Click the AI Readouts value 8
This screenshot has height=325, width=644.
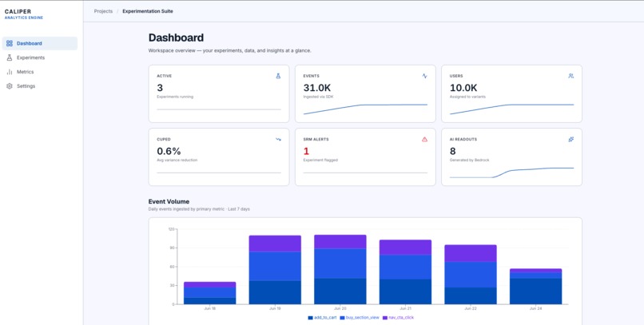[452, 152]
